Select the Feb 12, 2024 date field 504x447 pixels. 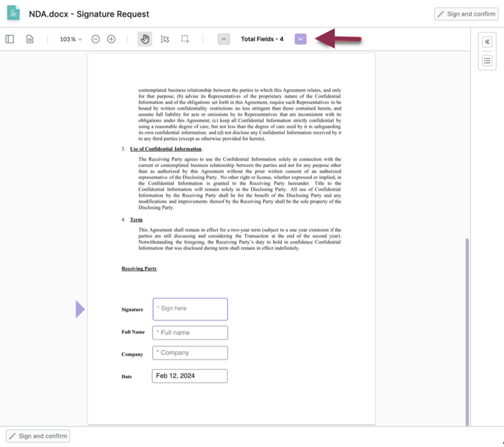click(189, 375)
